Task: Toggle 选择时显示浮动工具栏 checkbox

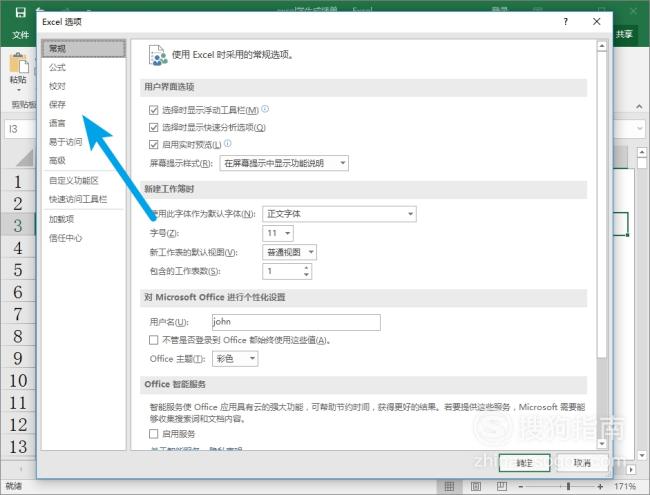Action: coord(153,110)
